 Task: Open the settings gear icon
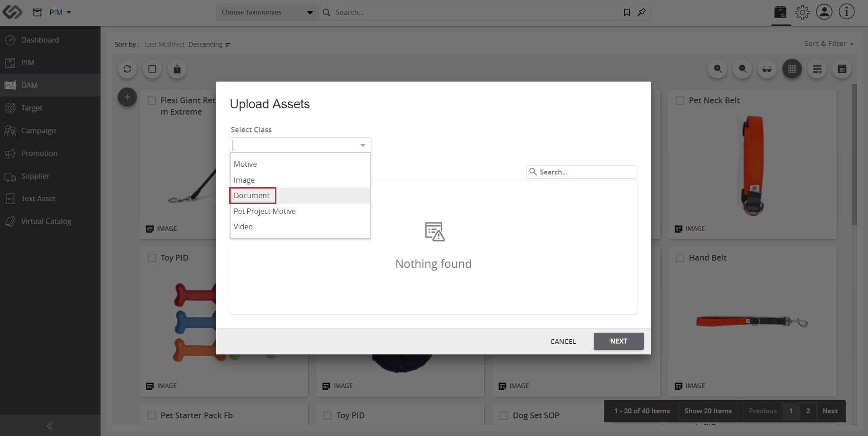(x=802, y=12)
